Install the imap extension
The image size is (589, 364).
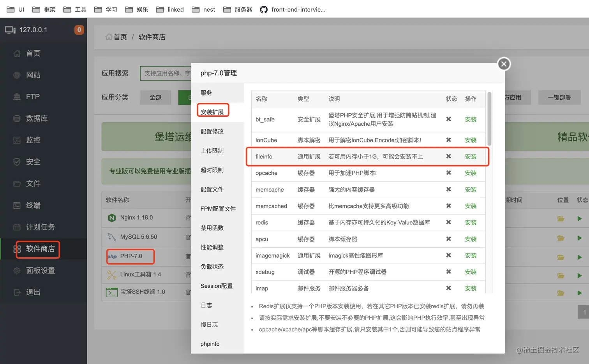(x=471, y=288)
